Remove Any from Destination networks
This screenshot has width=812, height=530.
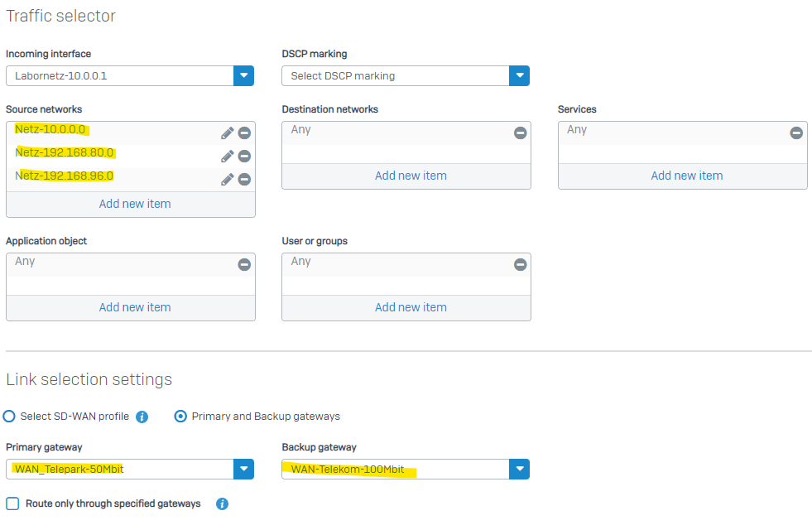click(x=521, y=133)
